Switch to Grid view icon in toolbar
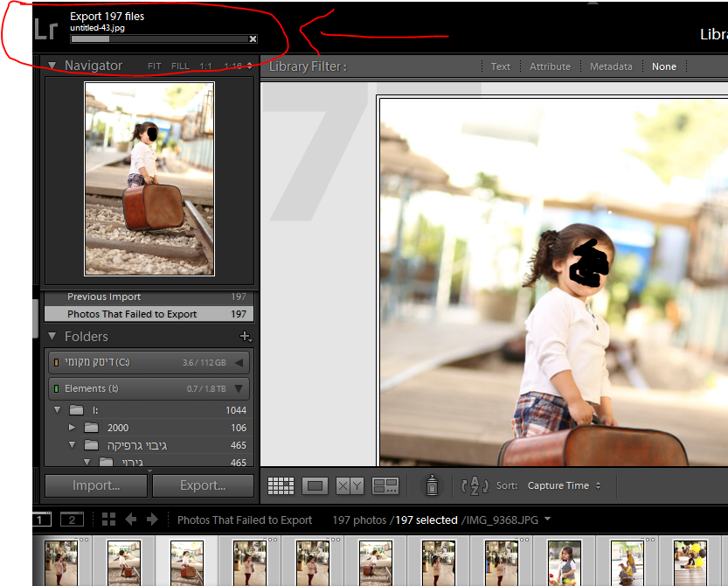The width and height of the screenshot is (728, 586). (281, 485)
